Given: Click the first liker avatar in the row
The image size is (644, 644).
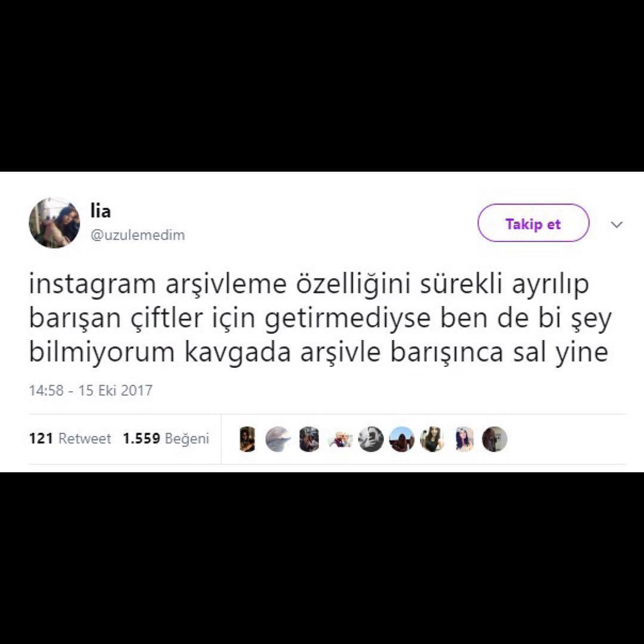Looking at the screenshot, I should (x=247, y=439).
